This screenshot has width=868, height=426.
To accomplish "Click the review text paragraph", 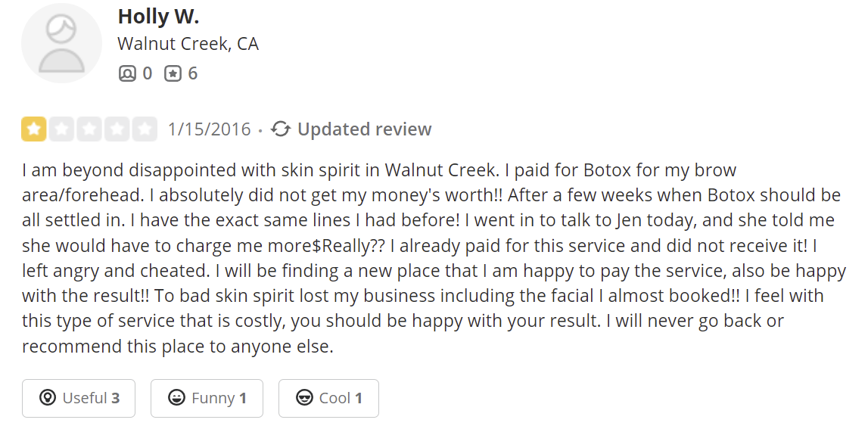I will [431, 258].
